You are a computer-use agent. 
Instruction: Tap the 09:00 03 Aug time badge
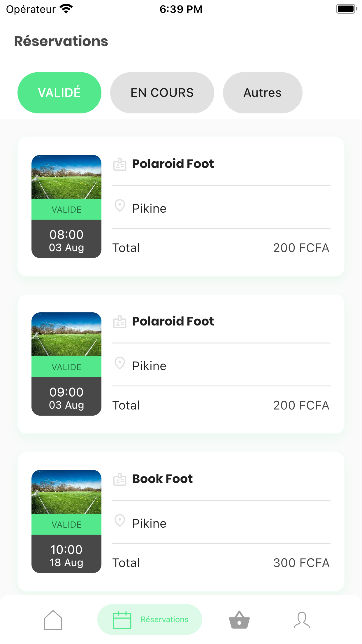(x=66, y=396)
